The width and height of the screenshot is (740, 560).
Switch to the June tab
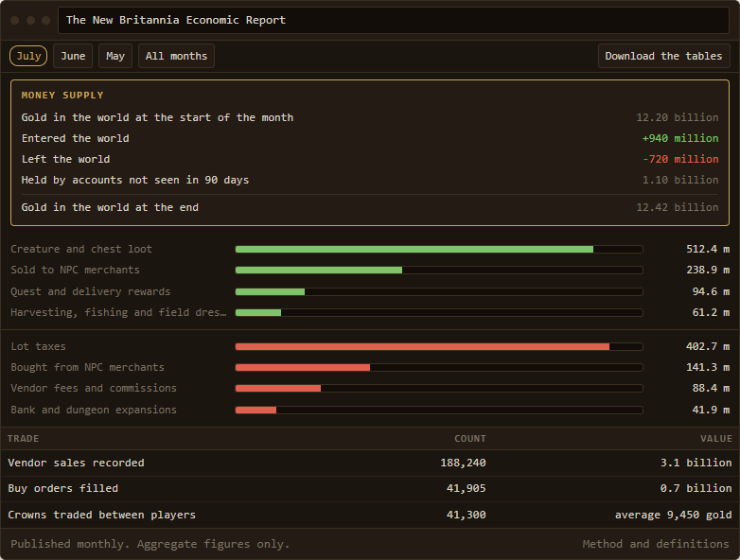tap(73, 56)
